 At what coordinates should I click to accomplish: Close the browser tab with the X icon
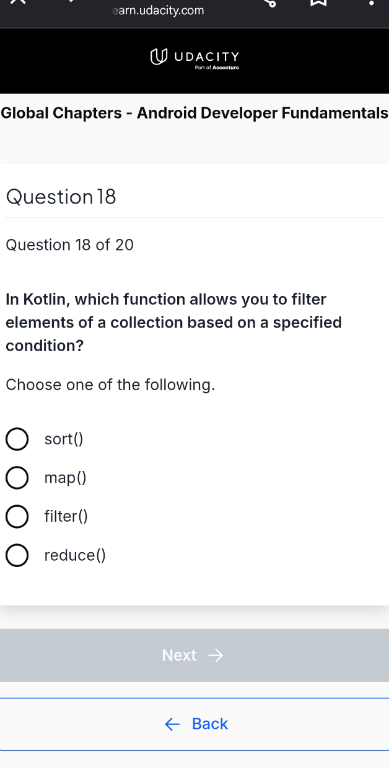coord(17,1)
